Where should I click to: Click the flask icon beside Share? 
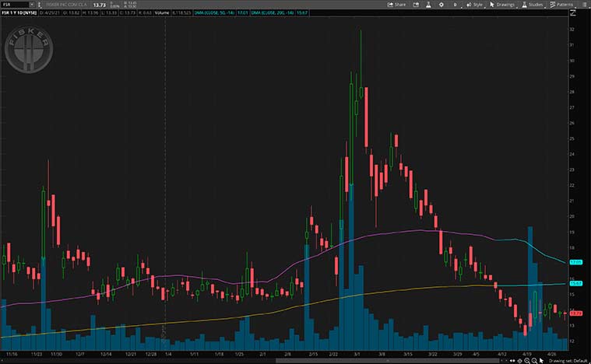[x=428, y=5]
